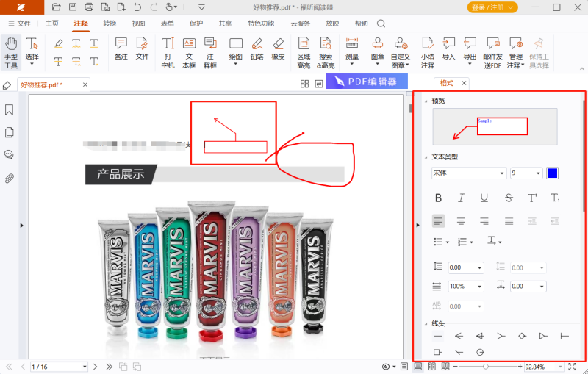Toggle Bold formatting in Format panel
The image size is (588, 374).
pos(438,198)
